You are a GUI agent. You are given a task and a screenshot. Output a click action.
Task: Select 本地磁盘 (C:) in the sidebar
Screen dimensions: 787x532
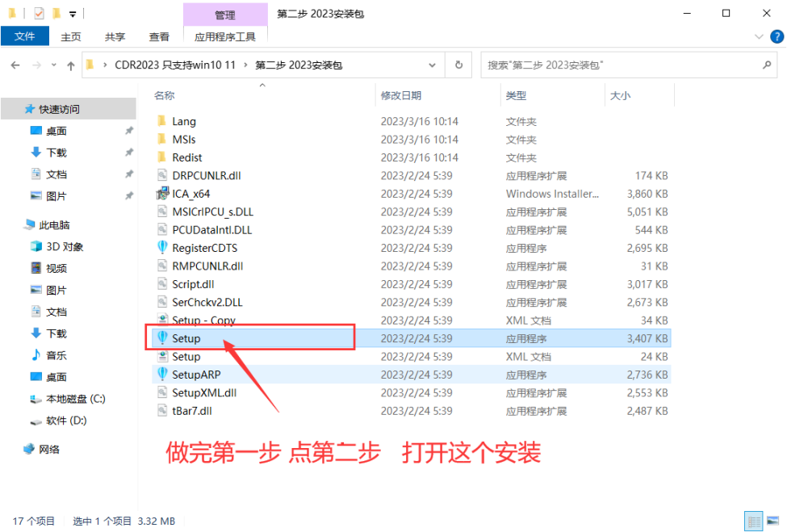pyautogui.click(x=75, y=399)
